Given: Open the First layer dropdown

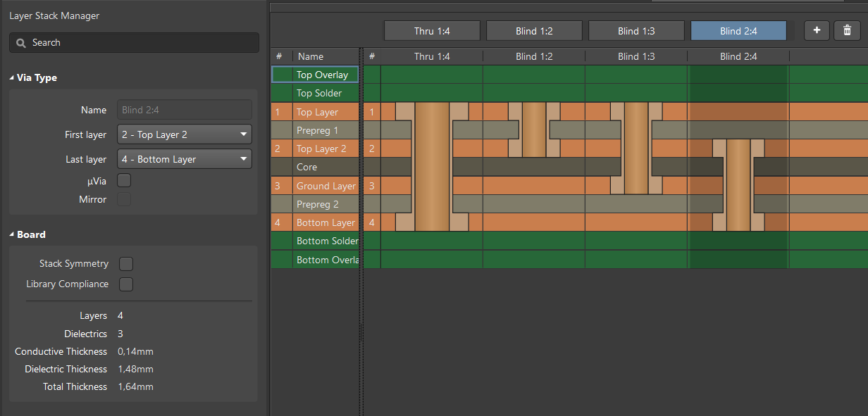Looking at the screenshot, I should click(185, 134).
